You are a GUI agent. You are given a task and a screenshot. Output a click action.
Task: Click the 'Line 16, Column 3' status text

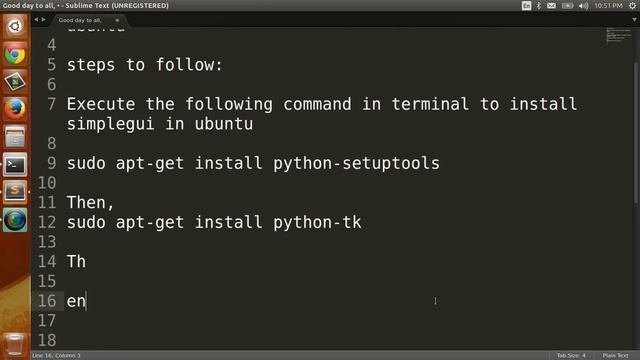[56, 356]
